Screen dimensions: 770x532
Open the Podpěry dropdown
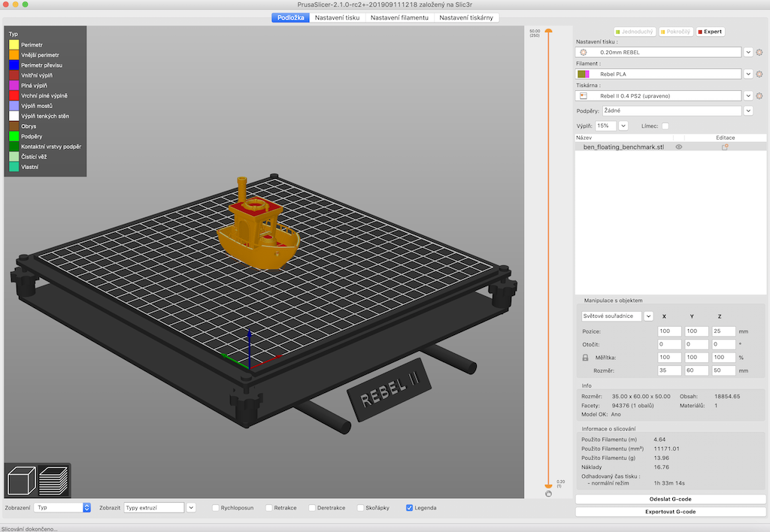[748, 110]
